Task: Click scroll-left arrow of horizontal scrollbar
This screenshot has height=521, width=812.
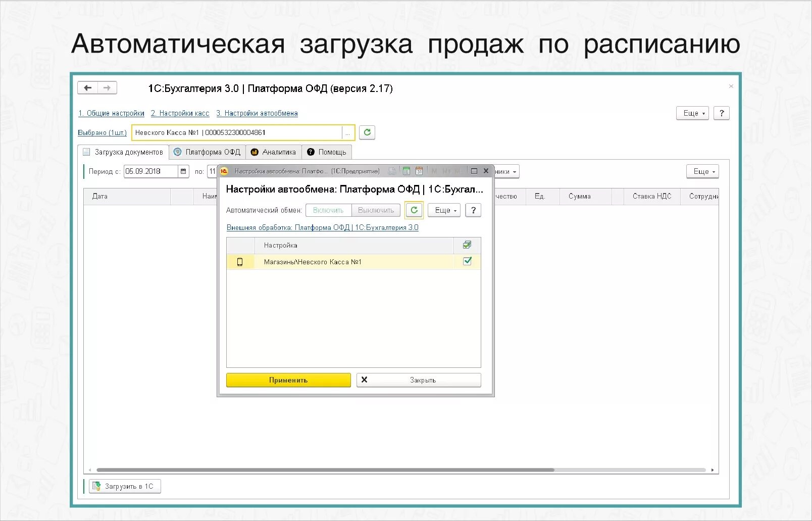Action: point(90,470)
